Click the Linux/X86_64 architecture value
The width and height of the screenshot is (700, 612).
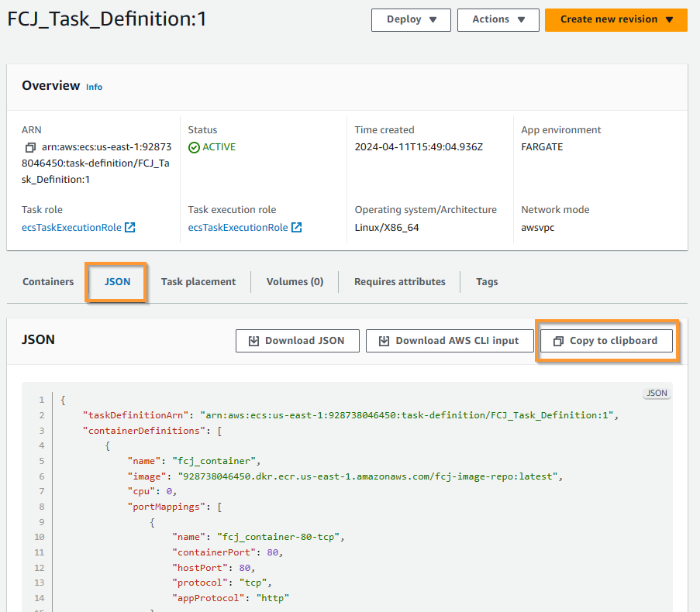tap(387, 228)
